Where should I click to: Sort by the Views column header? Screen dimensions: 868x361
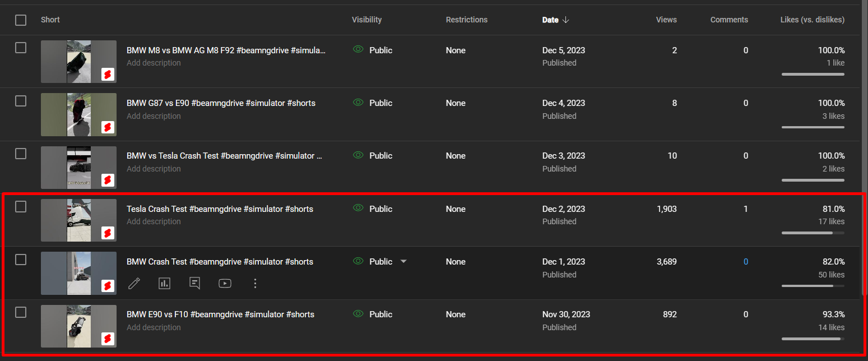click(666, 20)
